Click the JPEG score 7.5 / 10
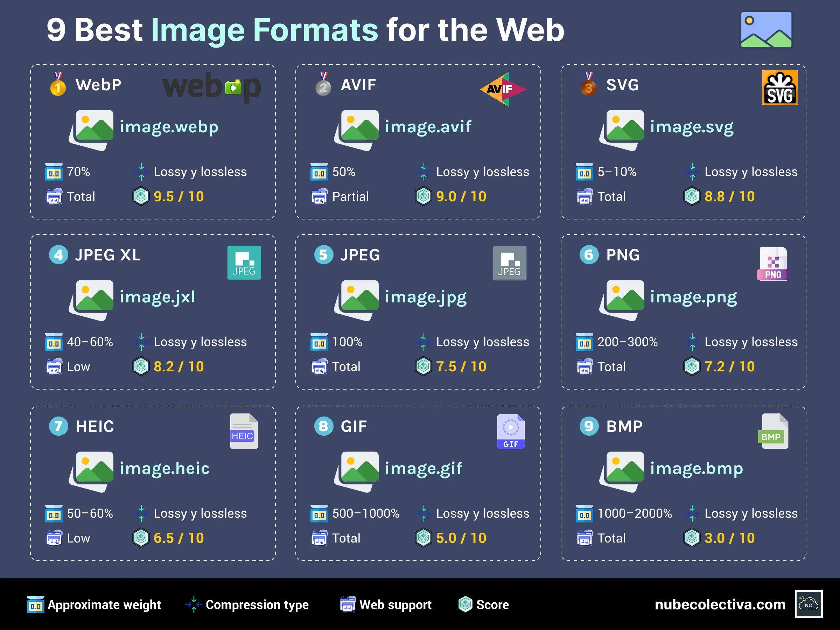840x630 pixels. (461, 366)
